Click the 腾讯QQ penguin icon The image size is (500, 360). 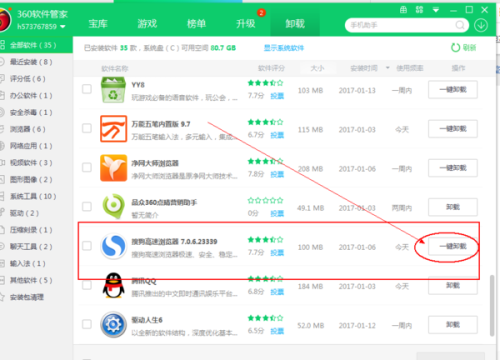[x=113, y=285]
